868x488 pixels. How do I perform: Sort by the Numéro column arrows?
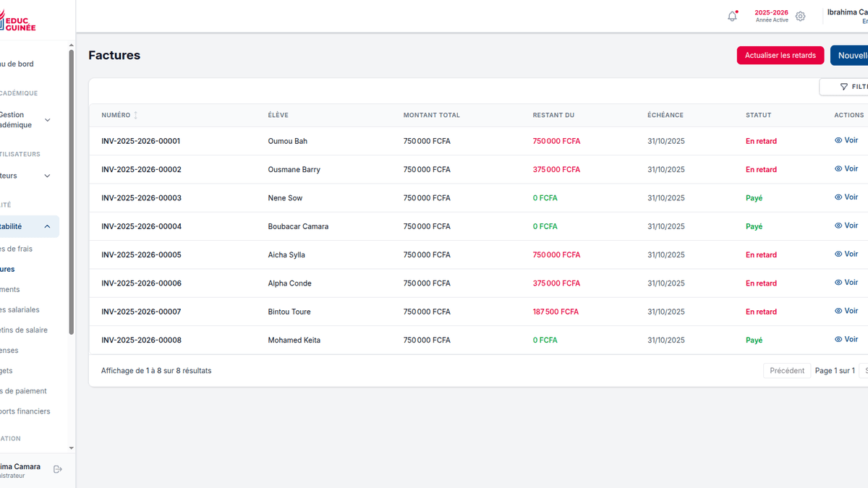135,115
